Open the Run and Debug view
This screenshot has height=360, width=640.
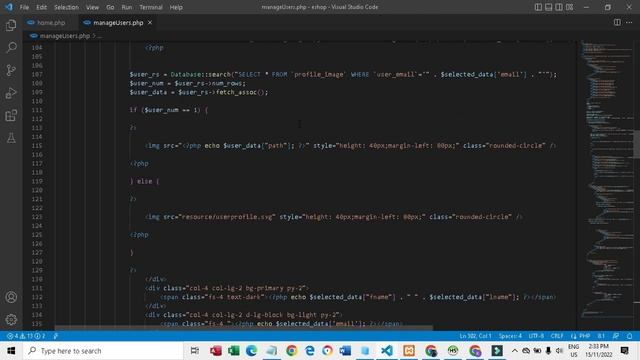click(11, 93)
